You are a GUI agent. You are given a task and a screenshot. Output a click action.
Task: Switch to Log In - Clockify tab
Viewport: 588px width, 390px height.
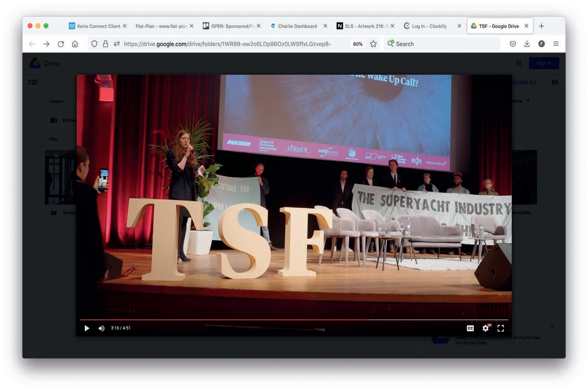(x=429, y=26)
